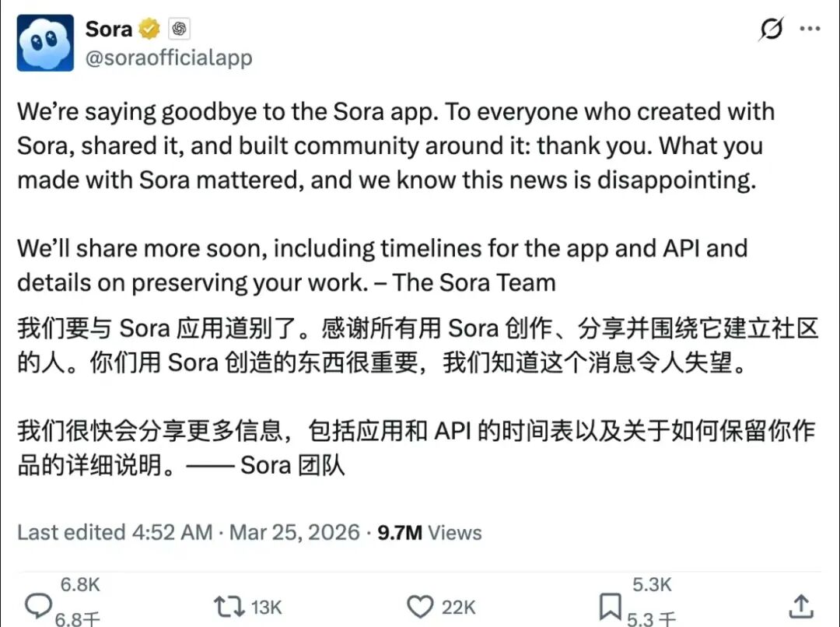Toggle the bookmark icon
840x627 pixels.
(x=611, y=606)
